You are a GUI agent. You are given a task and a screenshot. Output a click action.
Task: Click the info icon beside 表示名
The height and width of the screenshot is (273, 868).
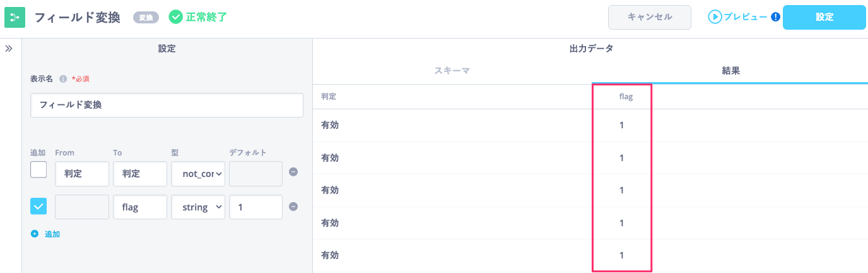pos(63,79)
